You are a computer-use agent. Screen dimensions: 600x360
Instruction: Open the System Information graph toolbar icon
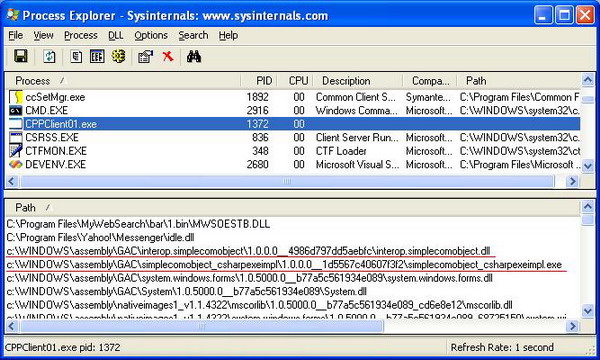[x=97, y=56]
